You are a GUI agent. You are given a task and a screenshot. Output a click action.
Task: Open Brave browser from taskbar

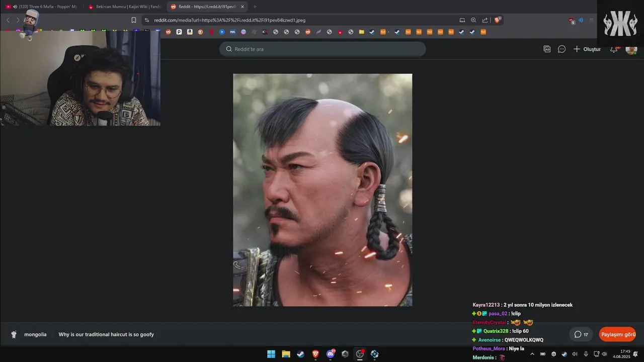pos(315,354)
